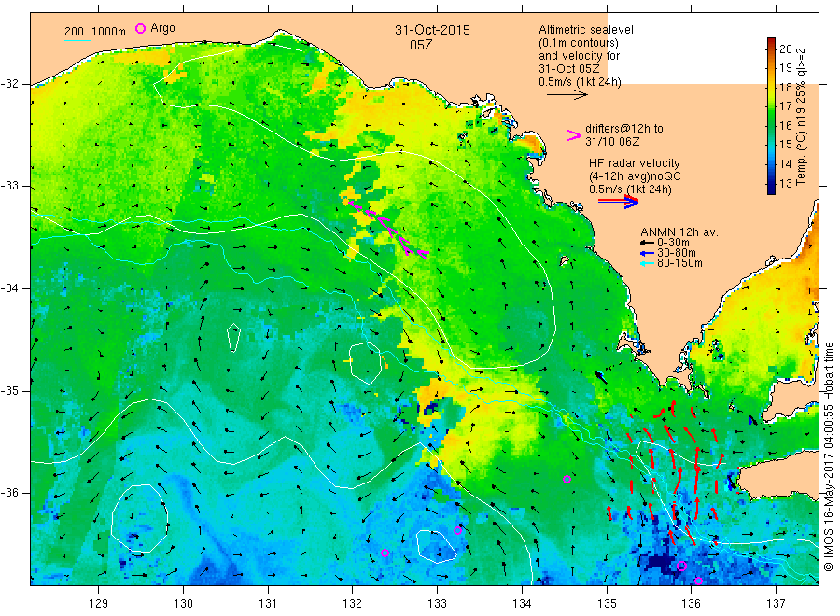Click the black 0-30m ANMN arrow symbol
Image resolution: width=840 pixels, height=616 pixels.
pos(647,243)
